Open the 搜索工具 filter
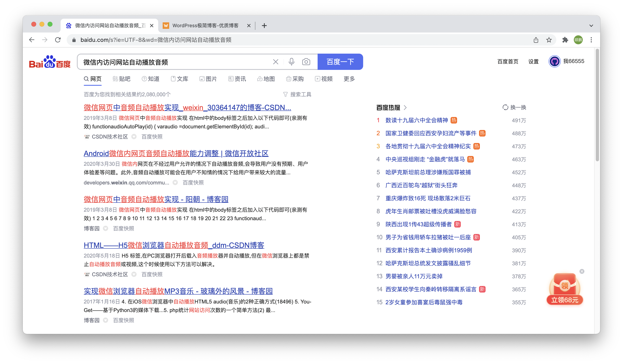This screenshot has width=623, height=364. tap(297, 94)
